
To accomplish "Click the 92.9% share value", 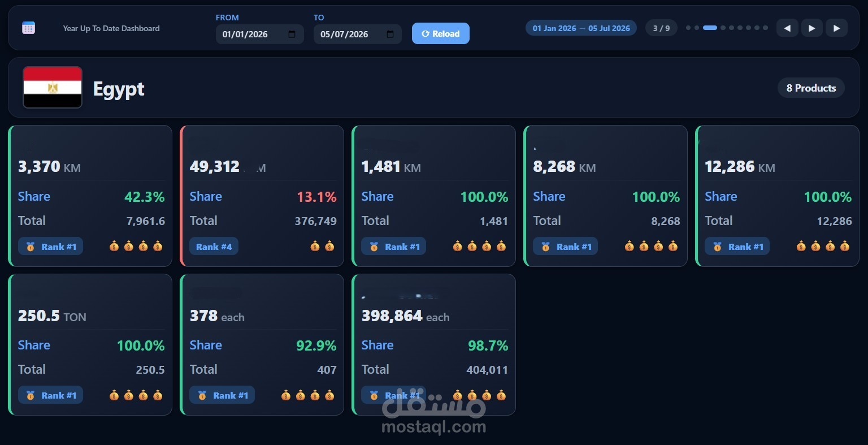I will (316, 345).
